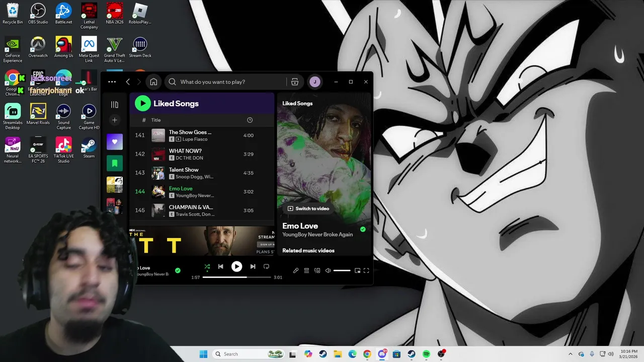The width and height of the screenshot is (644, 362).
Task: Open Lethal Company desktop shortcut
Action: (x=89, y=16)
